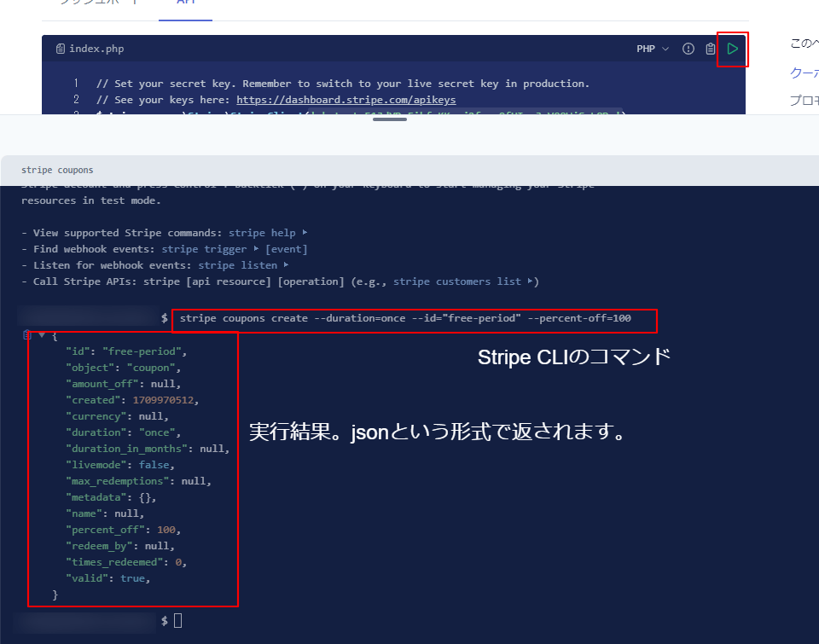This screenshot has width=819, height=644.
Task: Click the "name": null line
Action: (x=104, y=513)
